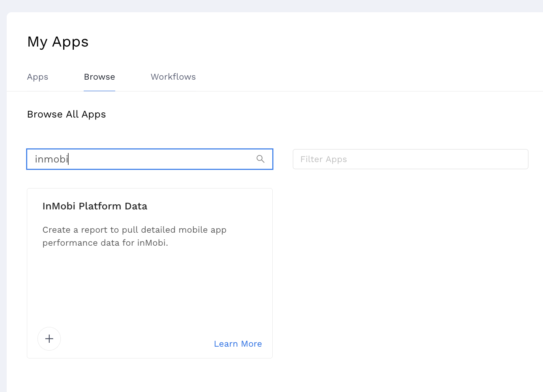Open the Filter Apps combo box
The image size is (543, 392).
coord(410,159)
